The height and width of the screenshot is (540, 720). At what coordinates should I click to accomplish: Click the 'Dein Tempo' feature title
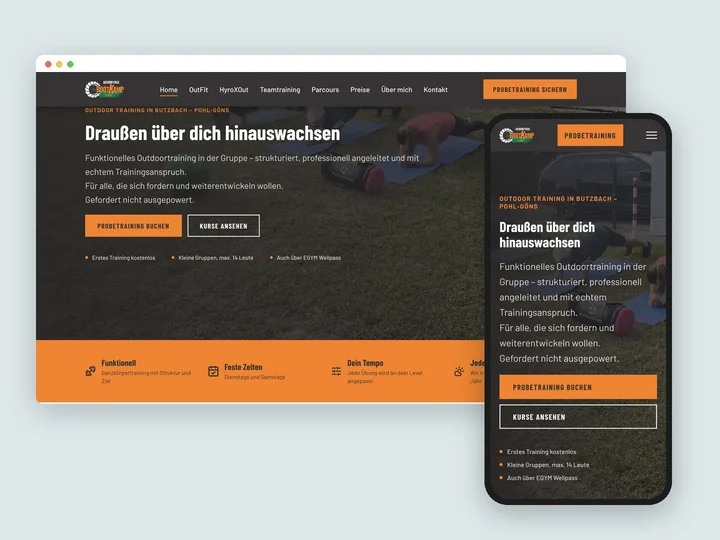tap(365, 363)
